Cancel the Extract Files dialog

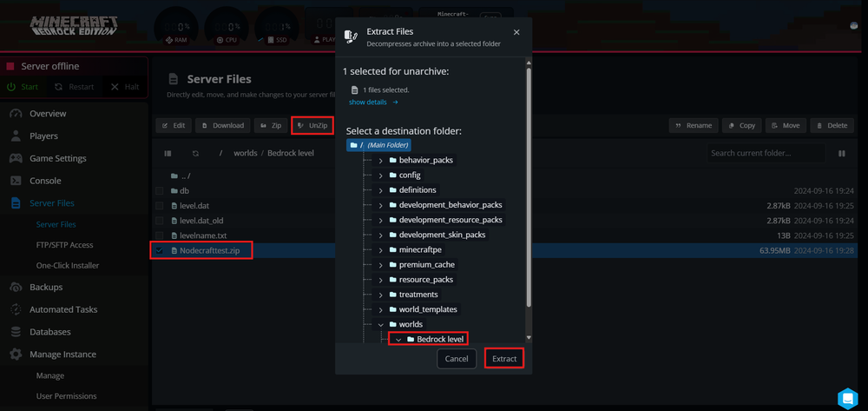(x=456, y=358)
